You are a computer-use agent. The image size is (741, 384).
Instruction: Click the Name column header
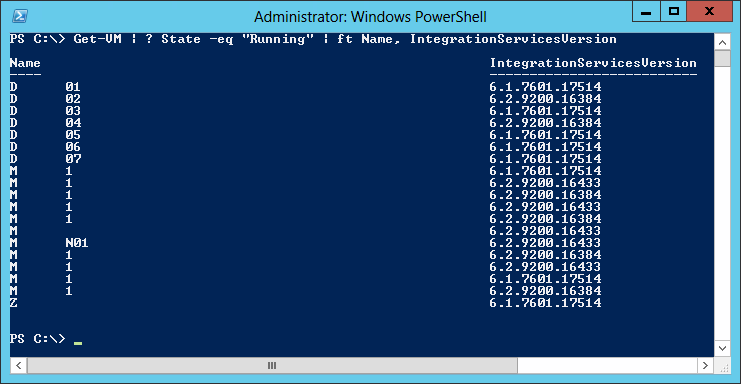[x=25, y=63]
